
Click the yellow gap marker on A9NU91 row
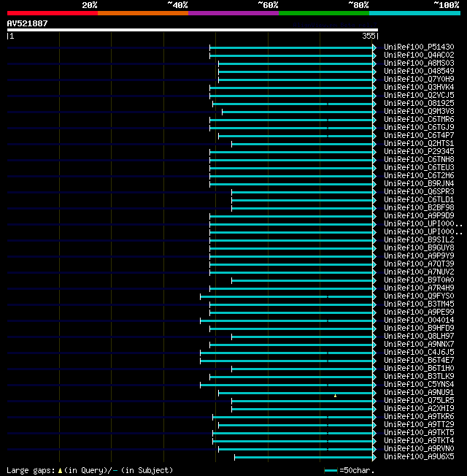click(x=336, y=396)
